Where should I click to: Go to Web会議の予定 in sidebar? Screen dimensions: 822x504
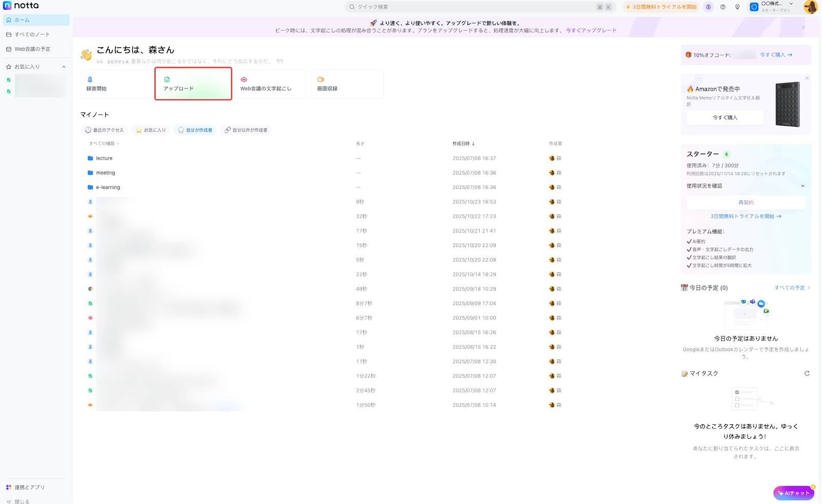coord(32,49)
